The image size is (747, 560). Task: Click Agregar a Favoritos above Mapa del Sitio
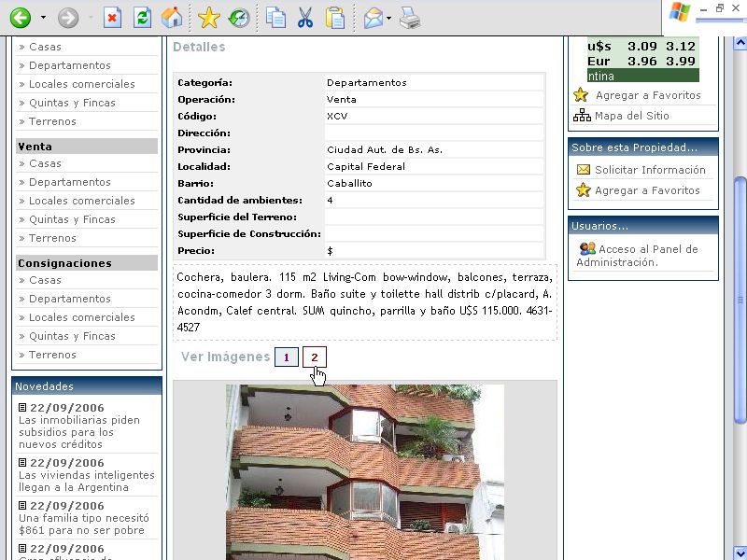[648, 95]
